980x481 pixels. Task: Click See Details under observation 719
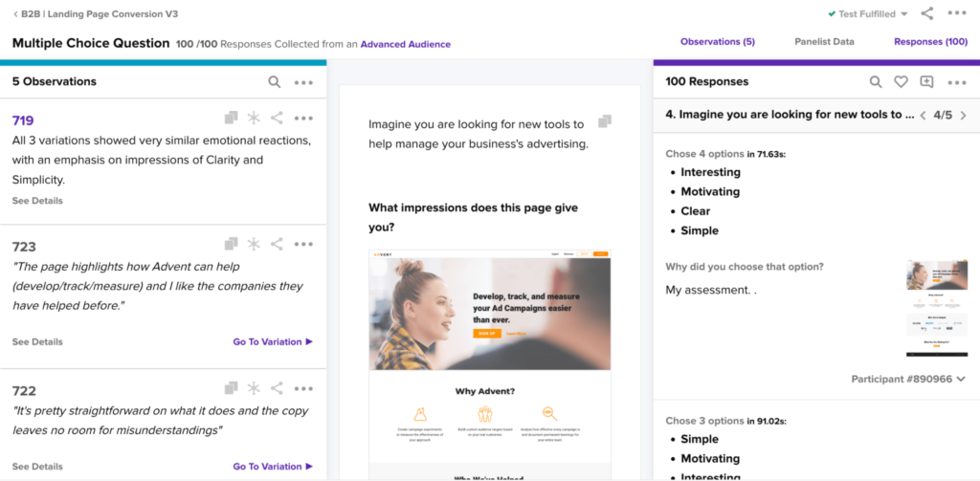click(x=37, y=201)
